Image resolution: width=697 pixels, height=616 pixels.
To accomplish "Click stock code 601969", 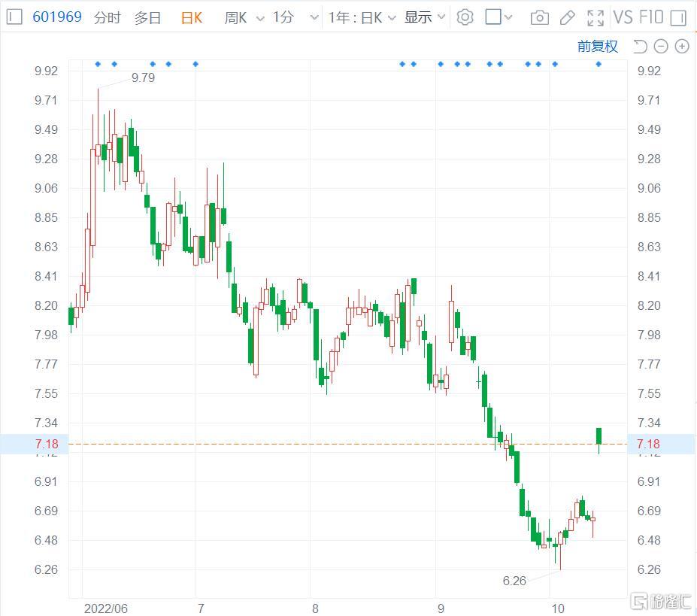I will (57, 17).
